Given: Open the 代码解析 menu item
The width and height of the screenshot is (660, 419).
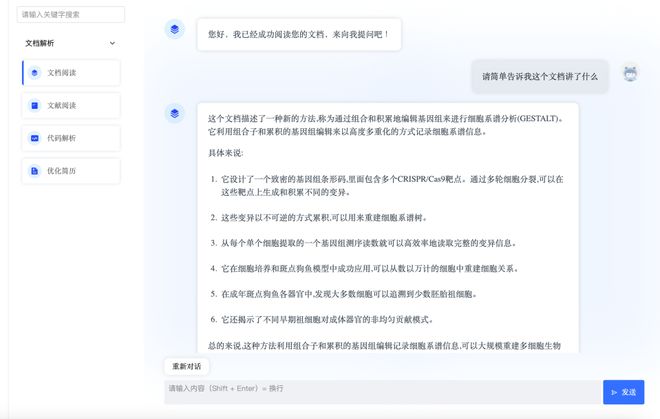Looking at the screenshot, I should 71,138.
